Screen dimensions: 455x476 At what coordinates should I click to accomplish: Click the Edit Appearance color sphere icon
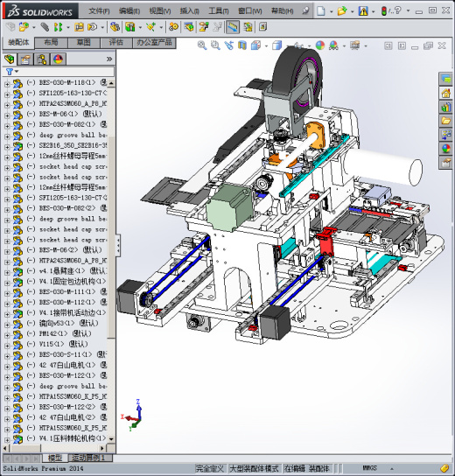point(320,45)
